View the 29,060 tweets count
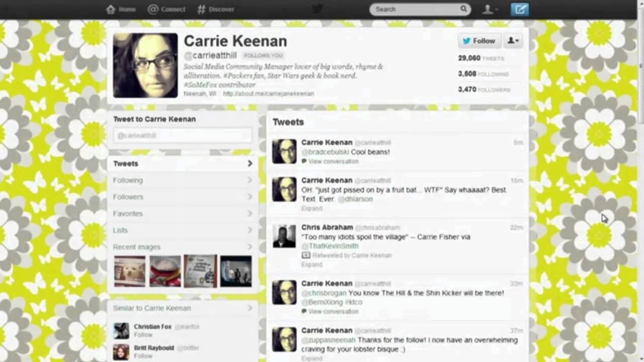 (x=480, y=58)
